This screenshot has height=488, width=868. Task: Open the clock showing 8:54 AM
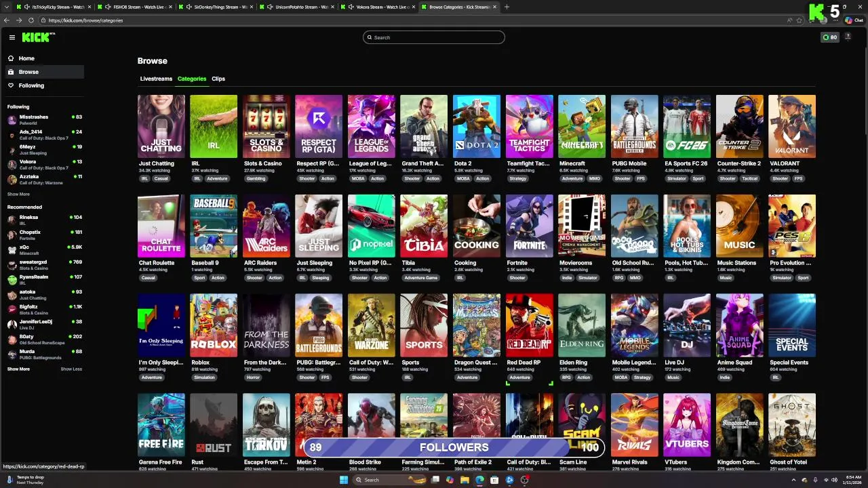click(x=852, y=480)
